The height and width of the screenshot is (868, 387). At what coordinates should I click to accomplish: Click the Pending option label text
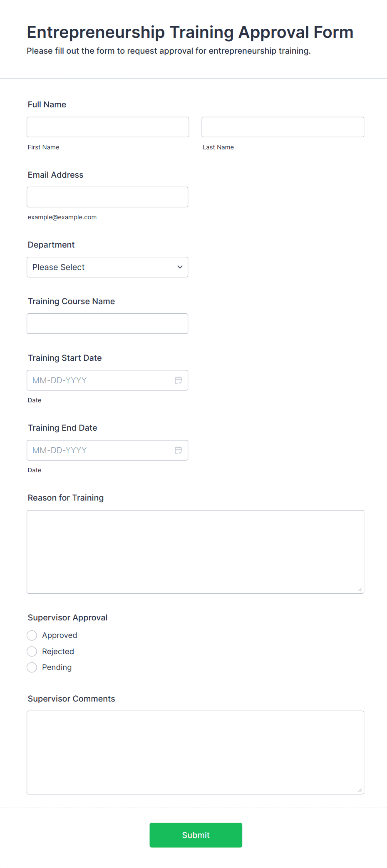click(57, 667)
